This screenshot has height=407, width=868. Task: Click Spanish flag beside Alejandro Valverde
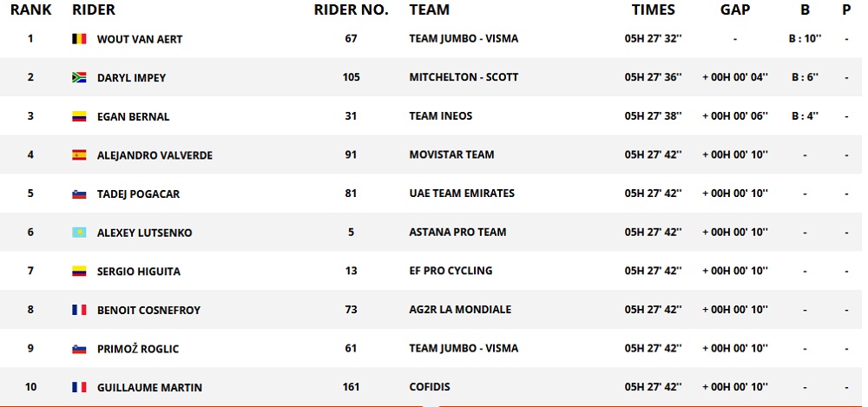[x=79, y=155]
